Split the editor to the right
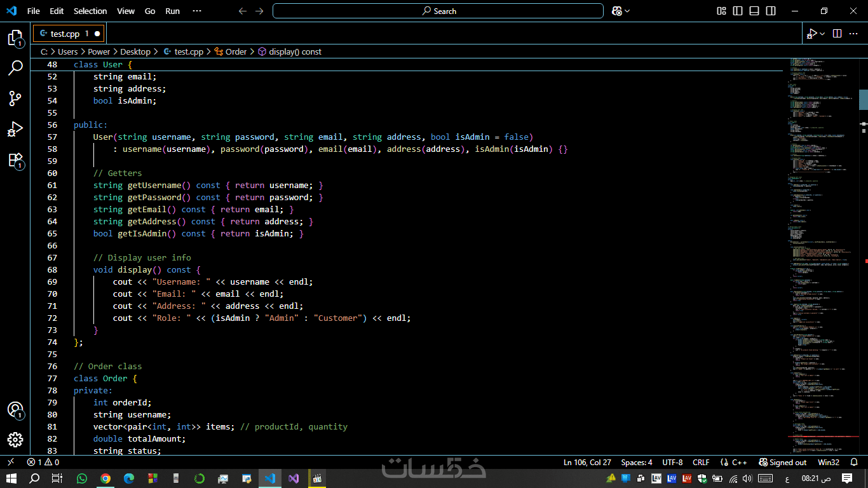Screen dimensions: 868x488 (837, 33)
